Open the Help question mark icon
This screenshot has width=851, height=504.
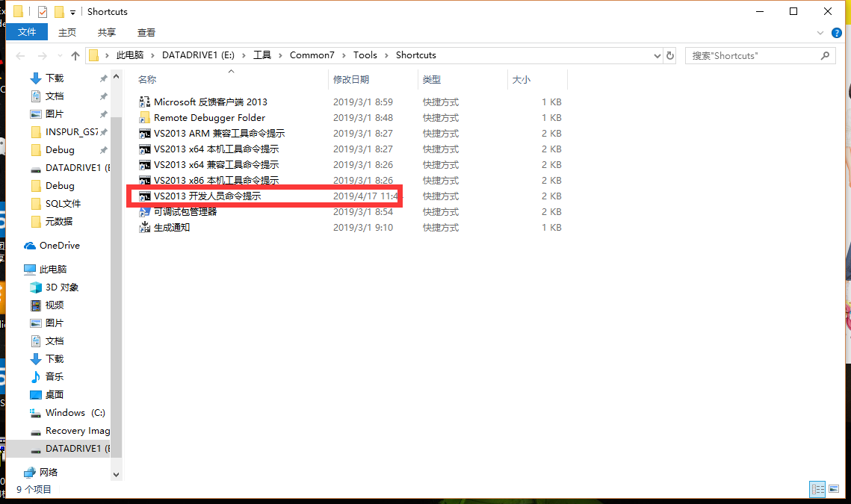coord(837,33)
